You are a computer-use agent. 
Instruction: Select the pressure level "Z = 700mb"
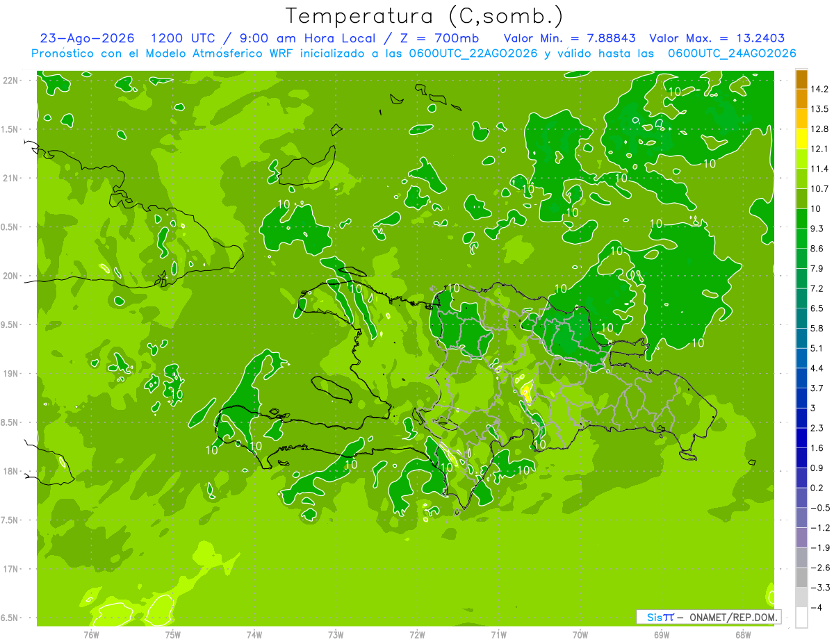pyautogui.click(x=439, y=38)
